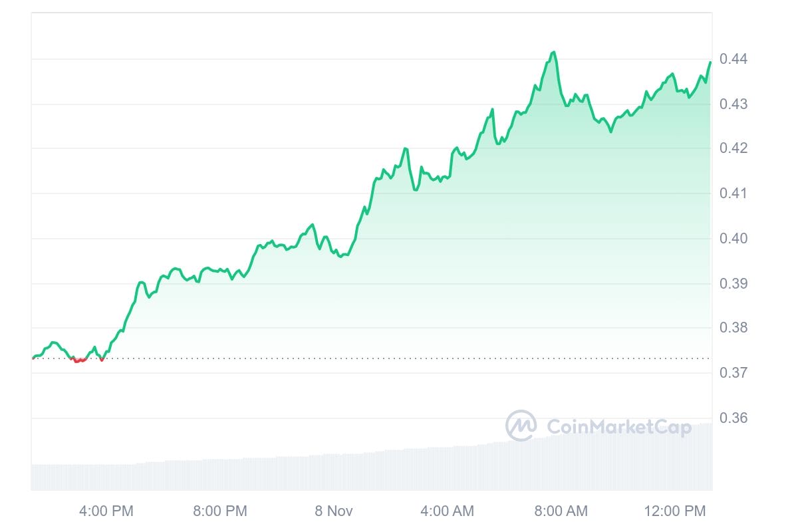Click the 0.37 price axis label
798x532 pixels.
point(733,373)
